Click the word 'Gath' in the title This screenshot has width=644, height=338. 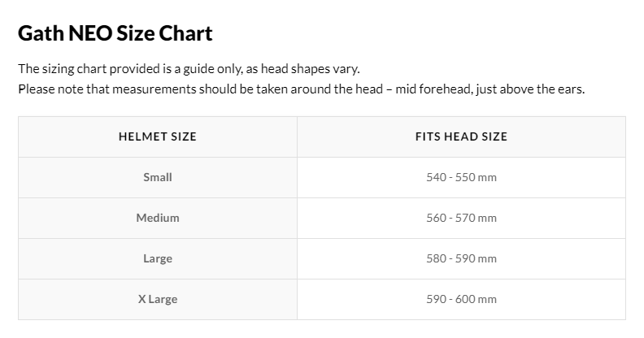tap(41, 33)
